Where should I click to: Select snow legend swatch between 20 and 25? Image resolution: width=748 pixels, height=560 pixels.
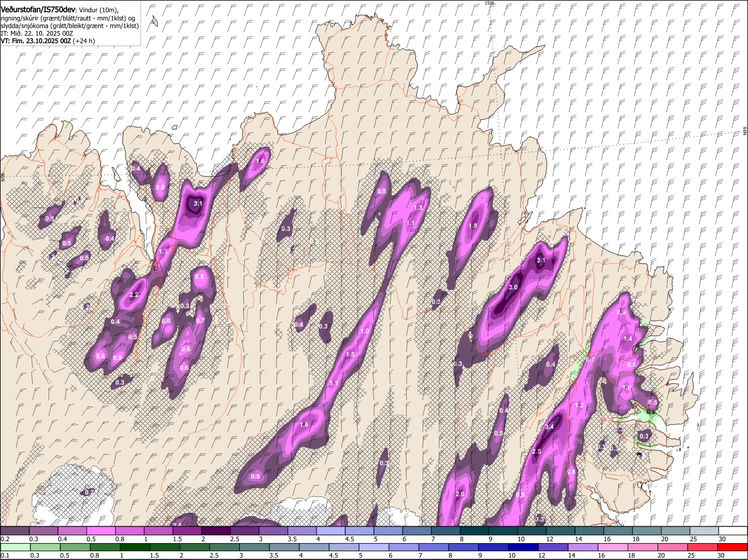tap(676, 531)
